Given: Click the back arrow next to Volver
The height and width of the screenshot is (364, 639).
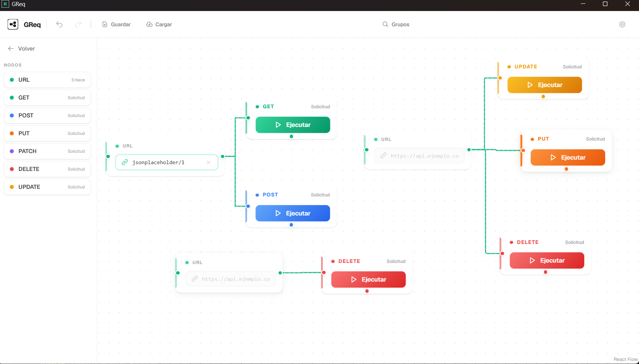Looking at the screenshot, I should click(x=11, y=49).
